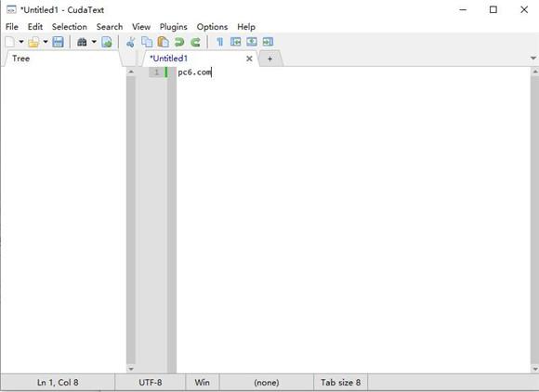Open the Selection menu
This screenshot has width=539, height=392.
(x=70, y=27)
